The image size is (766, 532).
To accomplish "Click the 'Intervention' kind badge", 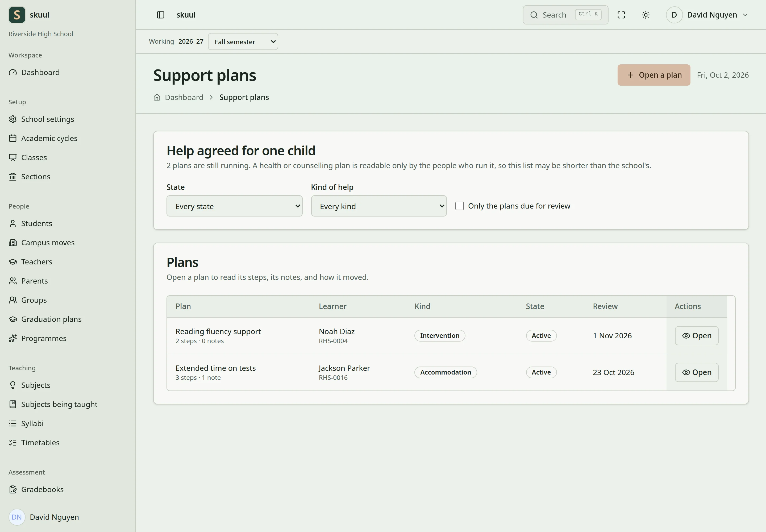I will click(440, 336).
